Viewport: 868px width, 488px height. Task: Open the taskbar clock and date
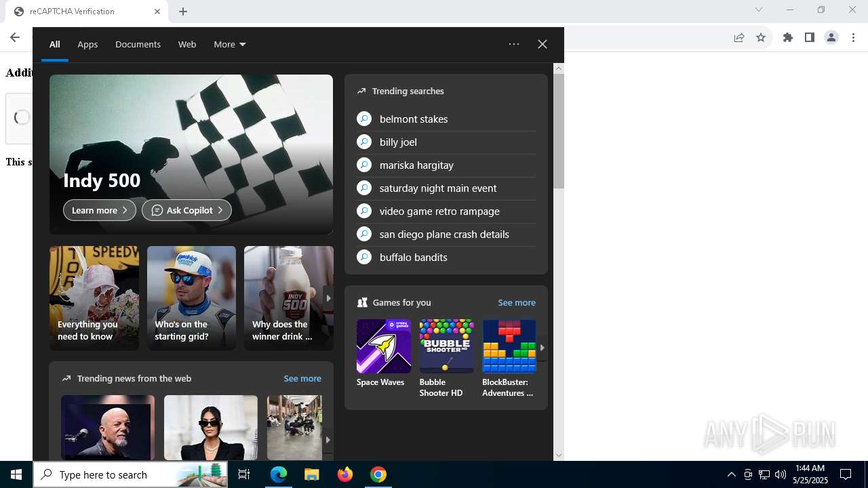tap(810, 474)
